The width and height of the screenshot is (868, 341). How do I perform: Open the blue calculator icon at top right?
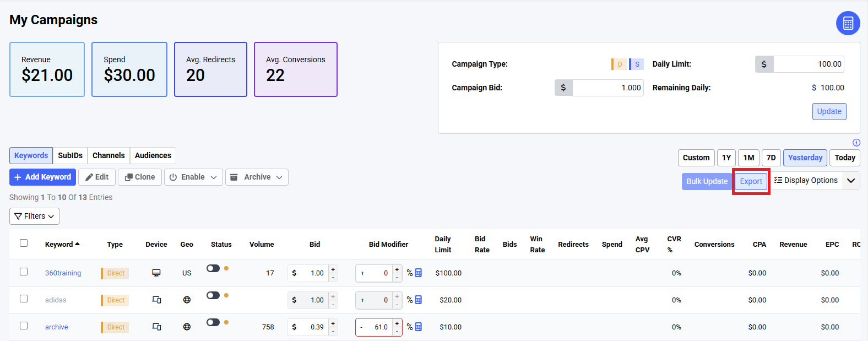[x=848, y=23]
